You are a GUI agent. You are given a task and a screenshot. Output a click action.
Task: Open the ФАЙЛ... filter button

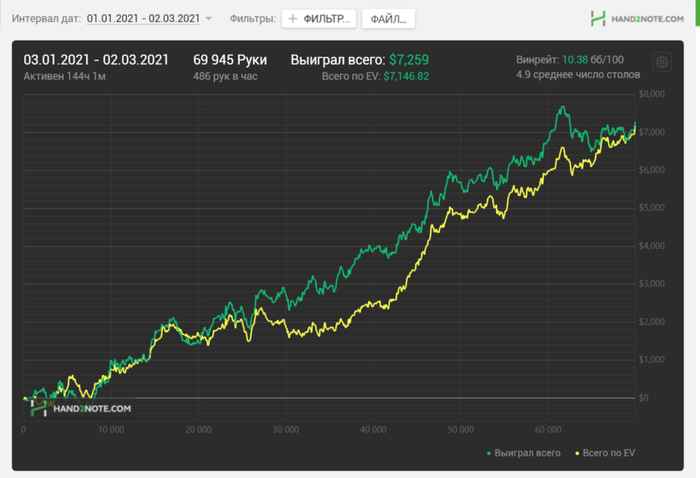[388, 19]
